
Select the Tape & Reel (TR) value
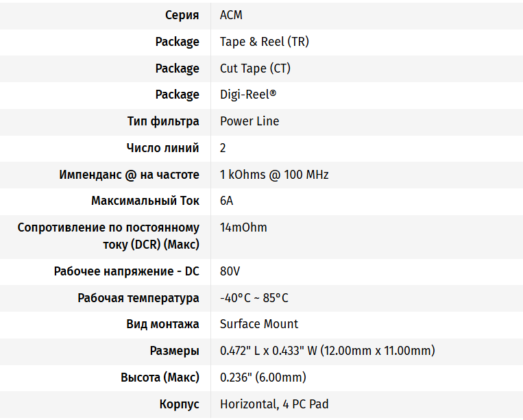[x=264, y=42]
